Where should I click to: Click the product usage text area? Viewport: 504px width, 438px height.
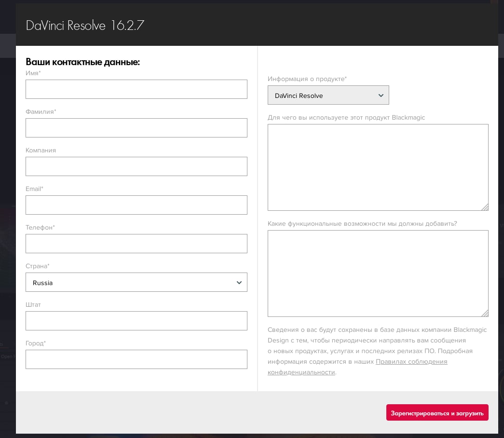click(378, 167)
